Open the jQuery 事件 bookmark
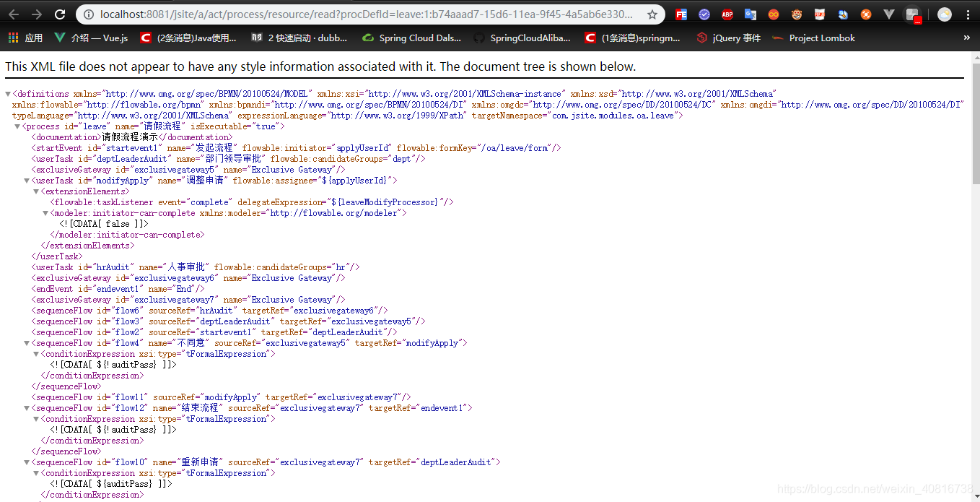This screenshot has width=980, height=502. pos(729,38)
